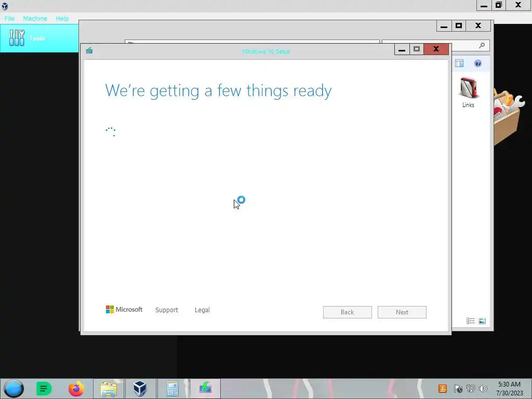The width and height of the screenshot is (532, 399).
Task: Launch Firefox from the taskbar
Action: tap(76, 389)
